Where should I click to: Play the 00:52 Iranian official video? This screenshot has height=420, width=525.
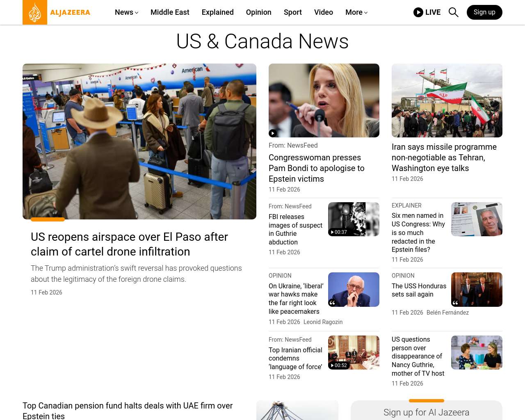[x=339, y=365]
